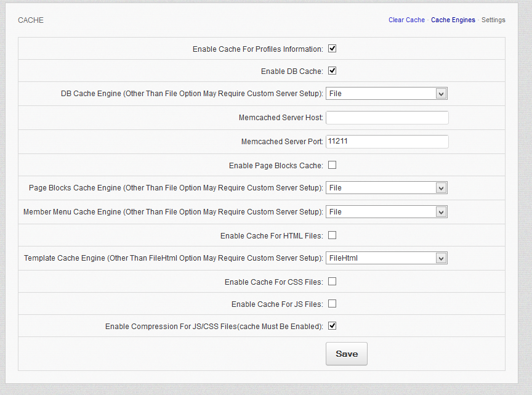Open DB Cache Engine dropdown
Screen dimensions: 532x395
[385, 94]
